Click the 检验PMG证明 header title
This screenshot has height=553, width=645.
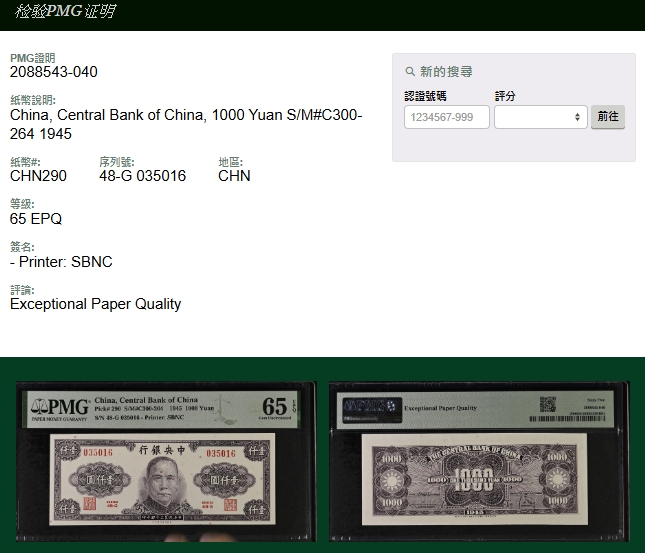[x=65, y=11]
